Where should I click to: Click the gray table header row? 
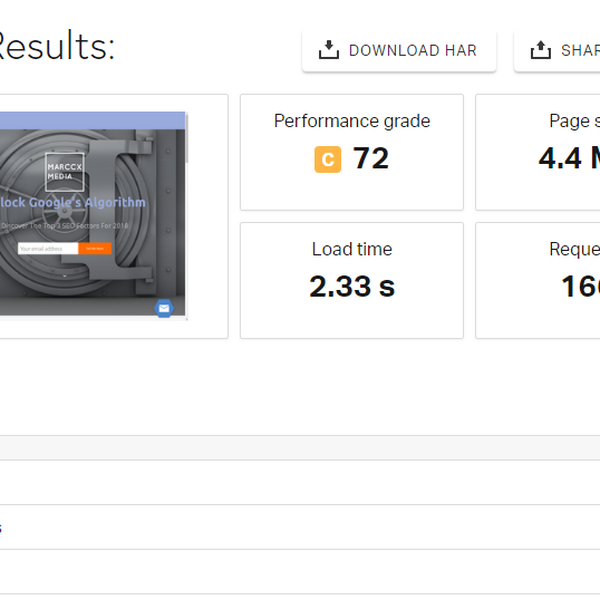300,447
